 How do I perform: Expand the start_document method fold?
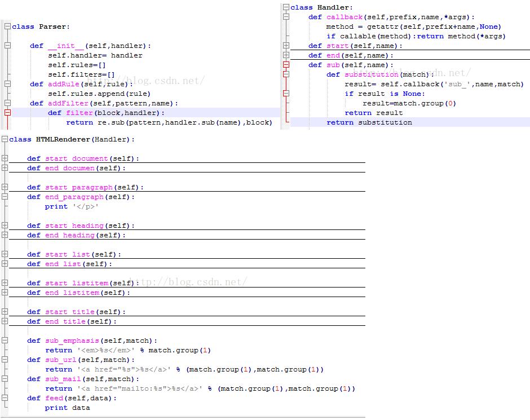tap(5, 158)
